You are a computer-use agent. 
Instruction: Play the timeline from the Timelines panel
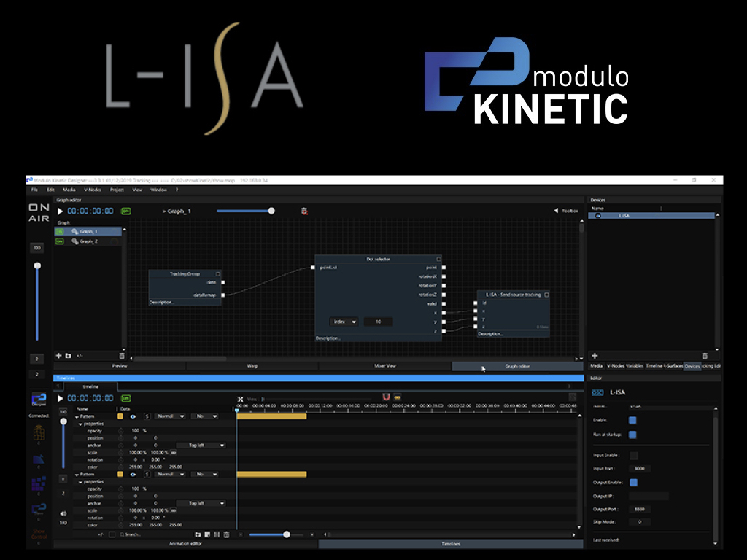pyautogui.click(x=60, y=398)
